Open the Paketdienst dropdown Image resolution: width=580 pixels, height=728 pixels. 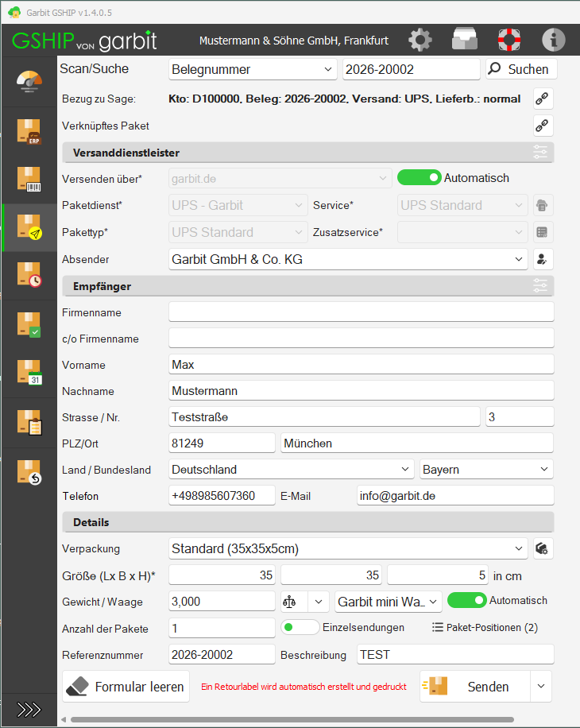pyautogui.click(x=238, y=205)
